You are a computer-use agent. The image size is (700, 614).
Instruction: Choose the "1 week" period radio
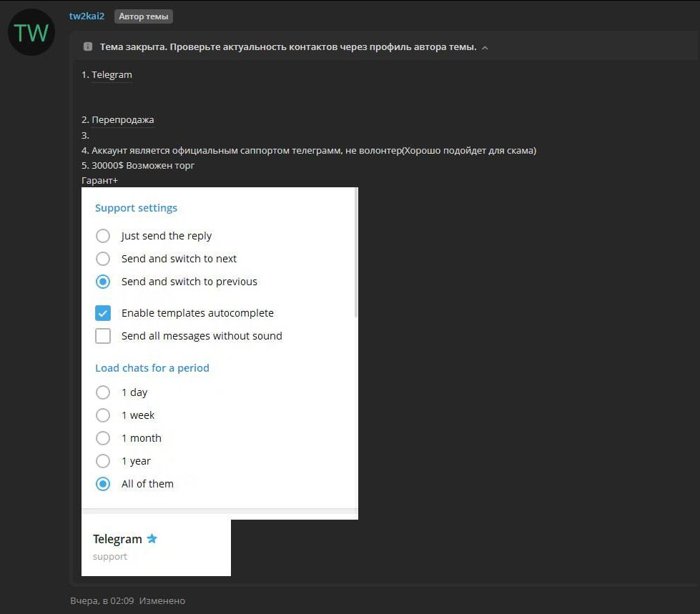[x=103, y=415]
